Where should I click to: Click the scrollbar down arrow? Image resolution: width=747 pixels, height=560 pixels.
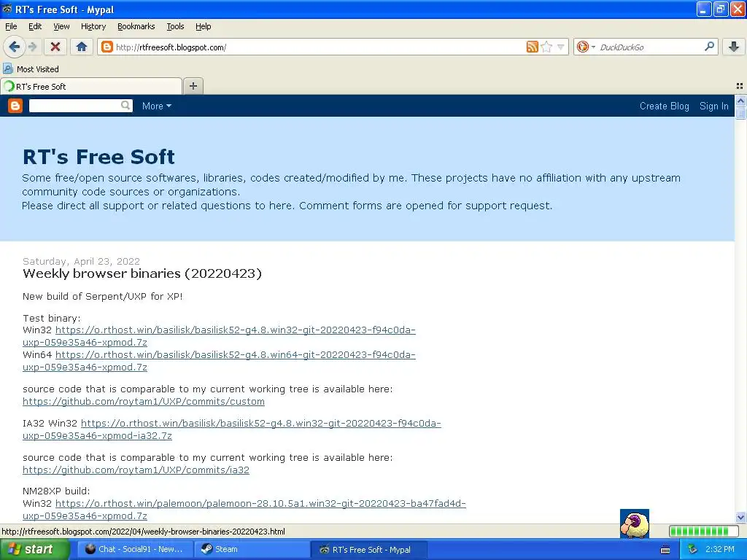pyautogui.click(x=740, y=517)
